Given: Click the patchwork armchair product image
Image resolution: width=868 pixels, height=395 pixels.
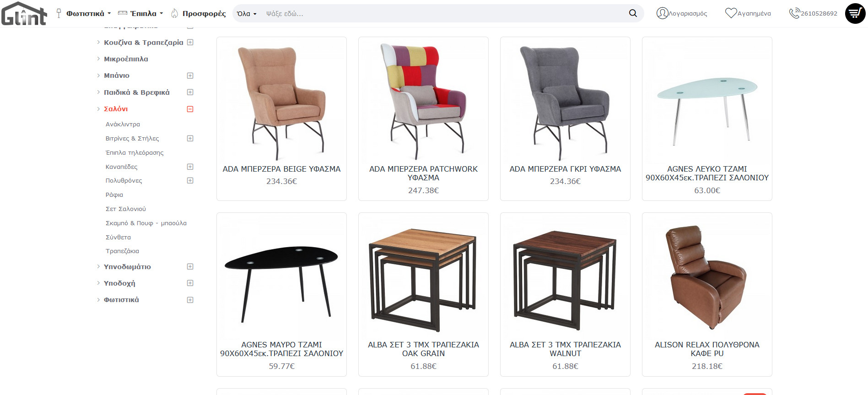Looking at the screenshot, I should (x=423, y=101).
